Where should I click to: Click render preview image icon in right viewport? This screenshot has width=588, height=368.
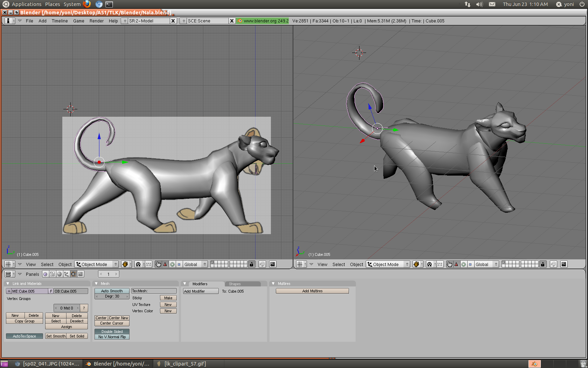click(563, 264)
